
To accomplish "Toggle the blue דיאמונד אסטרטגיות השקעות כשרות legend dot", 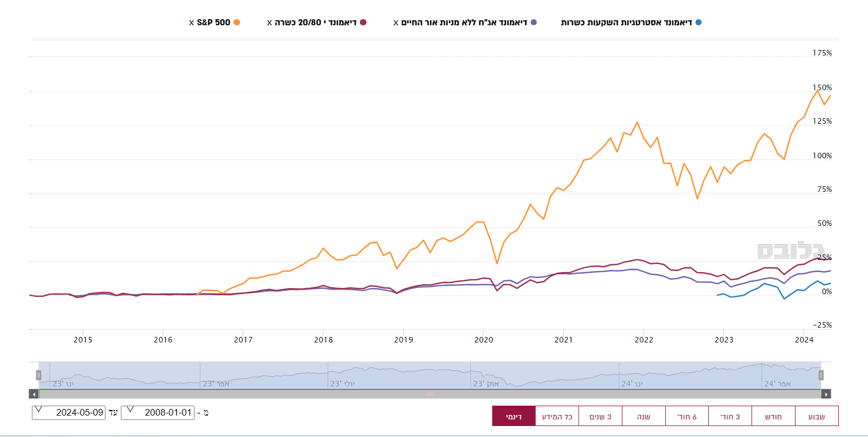I will point(698,23).
